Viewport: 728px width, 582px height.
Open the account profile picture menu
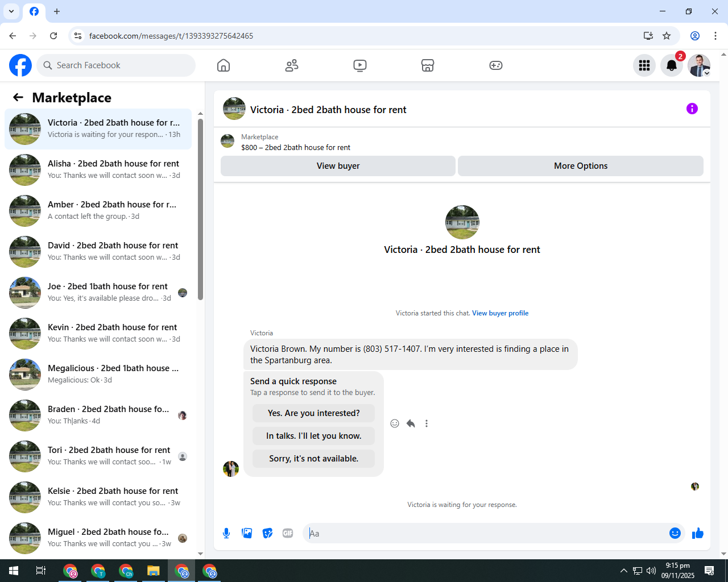point(699,65)
